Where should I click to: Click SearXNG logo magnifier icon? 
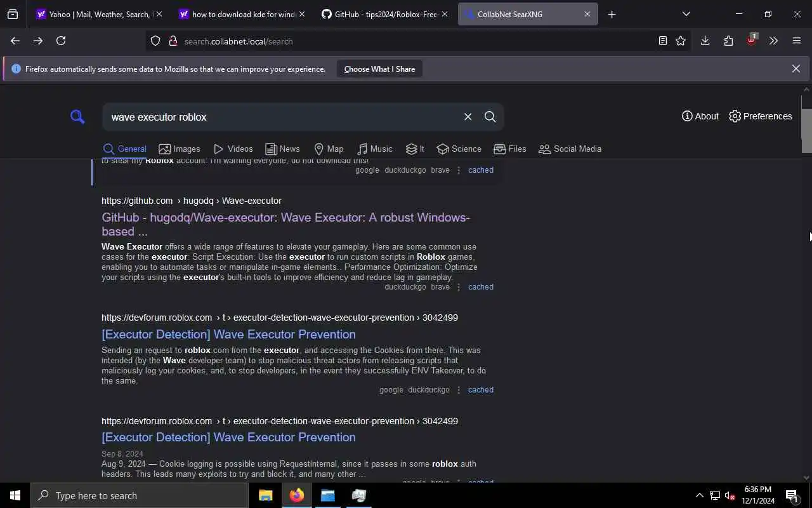(77, 117)
